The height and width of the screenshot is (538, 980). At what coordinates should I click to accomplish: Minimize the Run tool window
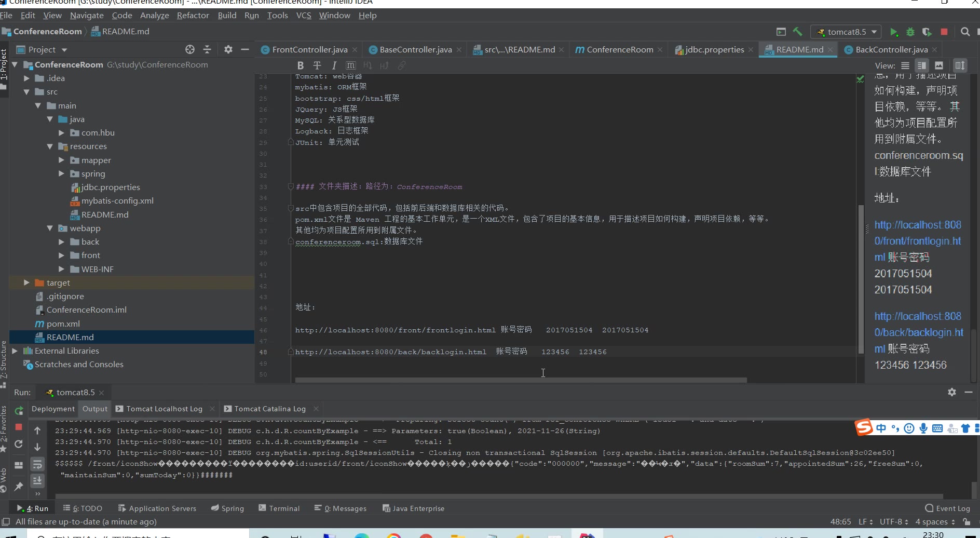(x=969, y=392)
